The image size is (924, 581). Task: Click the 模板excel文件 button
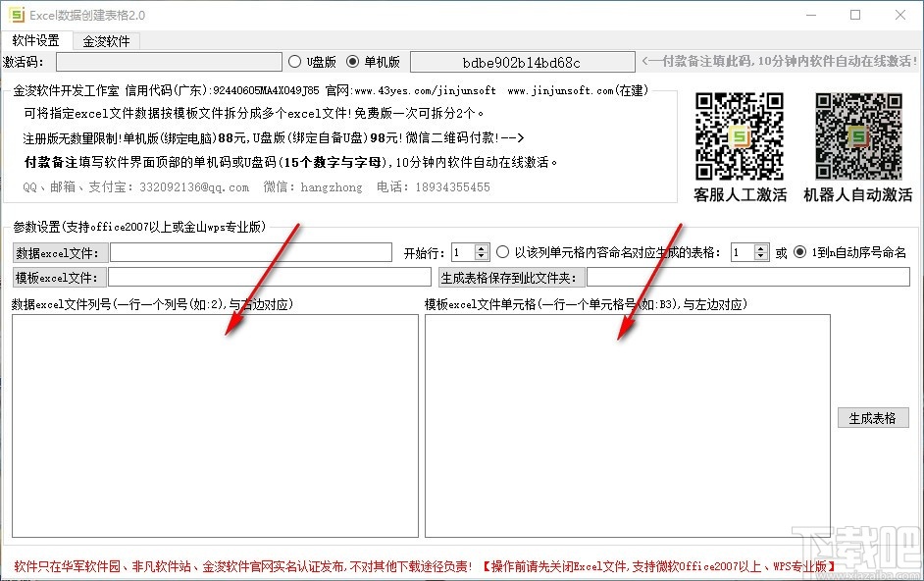tap(59, 277)
